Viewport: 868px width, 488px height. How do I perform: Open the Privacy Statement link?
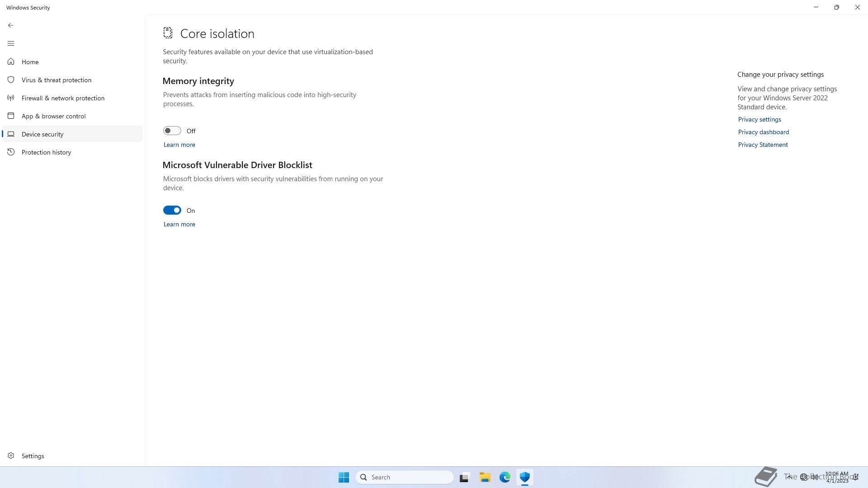(763, 145)
